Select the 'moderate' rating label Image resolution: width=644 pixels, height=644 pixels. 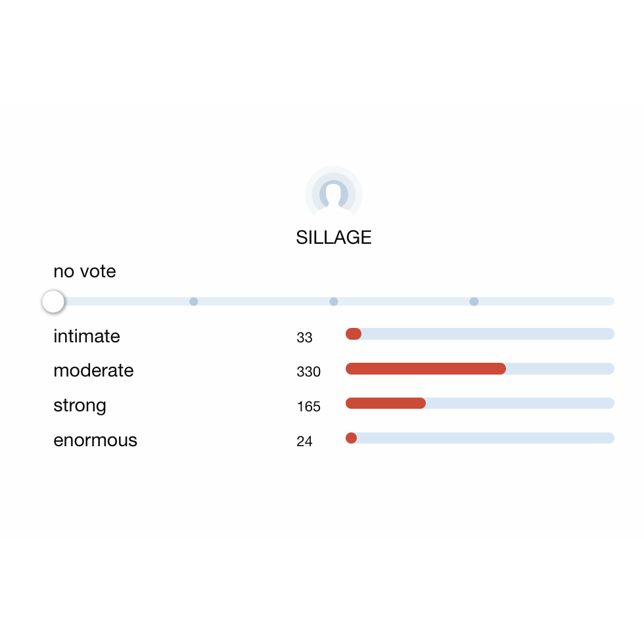coord(93,371)
